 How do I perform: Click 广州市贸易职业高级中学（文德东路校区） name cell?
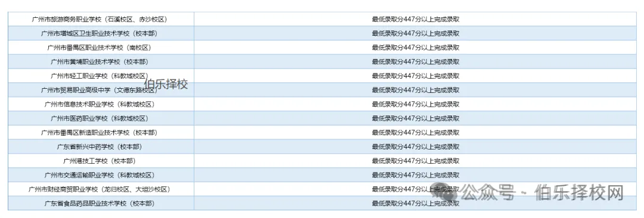pos(101,90)
